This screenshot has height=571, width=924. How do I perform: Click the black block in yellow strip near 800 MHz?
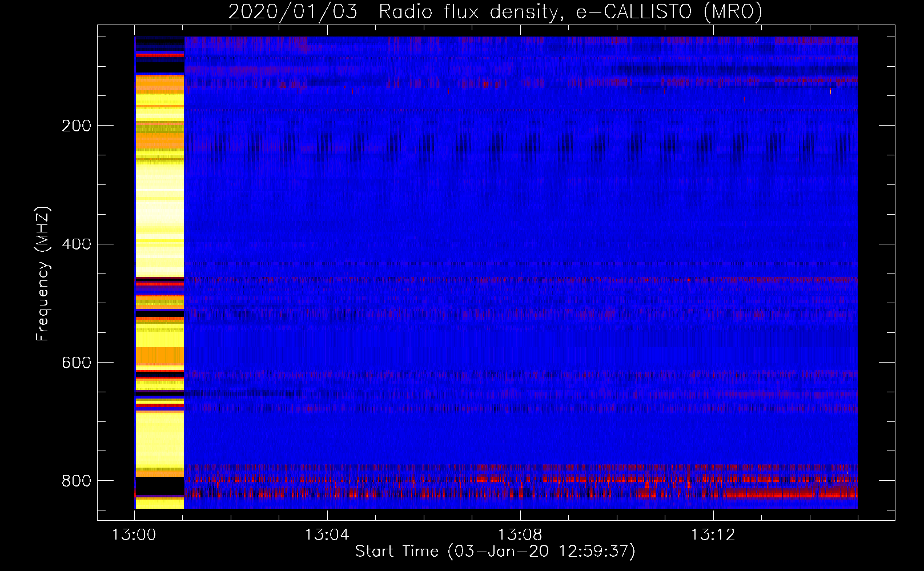coord(159,486)
